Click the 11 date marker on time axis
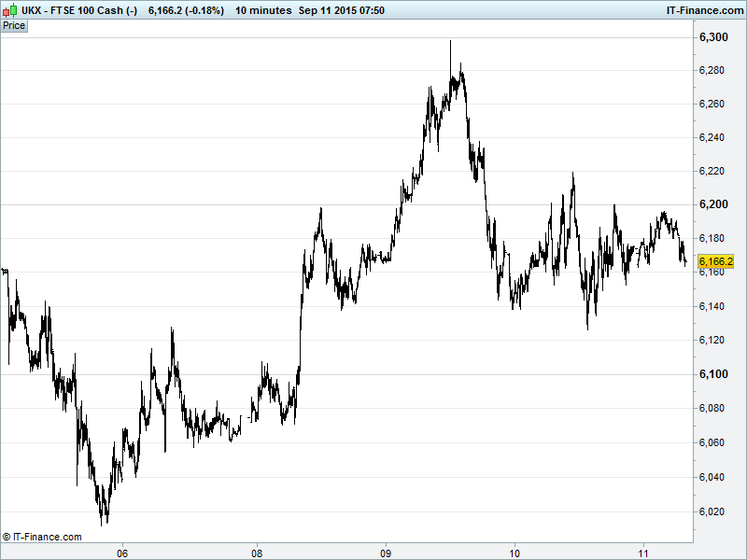The height and width of the screenshot is (560, 747). pyautogui.click(x=644, y=551)
